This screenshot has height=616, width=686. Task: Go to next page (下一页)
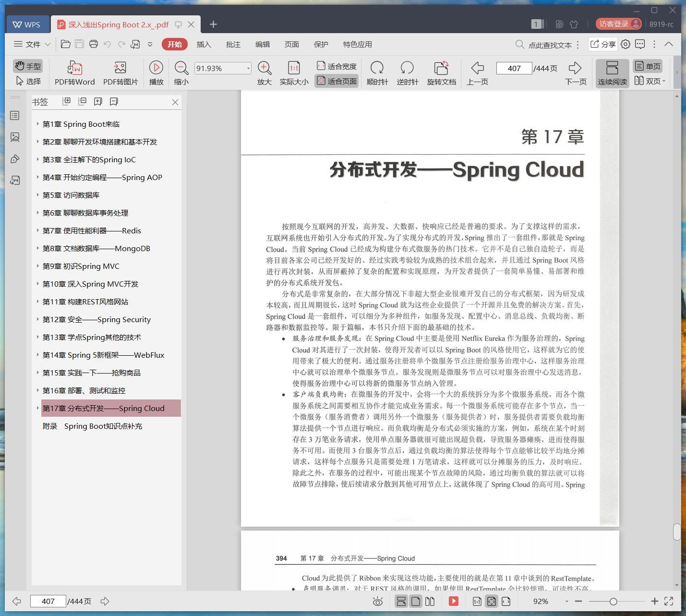575,73
